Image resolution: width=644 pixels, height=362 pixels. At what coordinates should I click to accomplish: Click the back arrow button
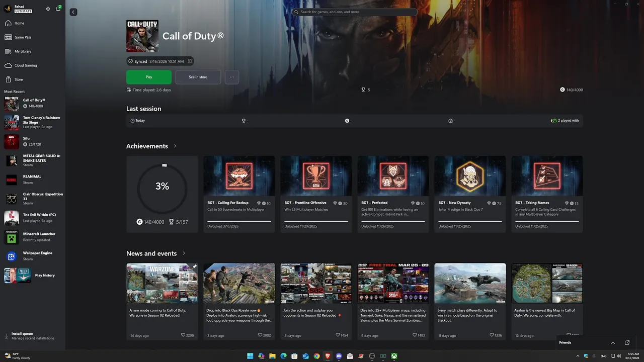(73, 12)
